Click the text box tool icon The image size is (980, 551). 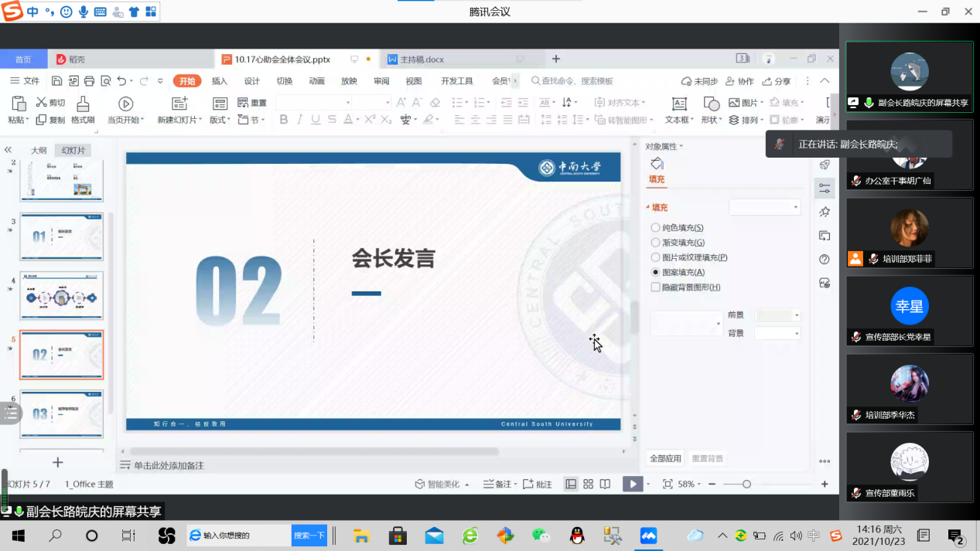(x=679, y=104)
